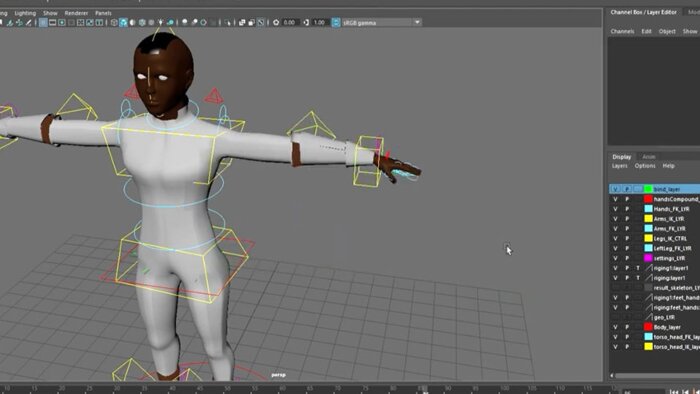The width and height of the screenshot is (700, 394).
Task: Toggle playback P of LeftLeg_FK_LYR layer
Action: coord(627,248)
